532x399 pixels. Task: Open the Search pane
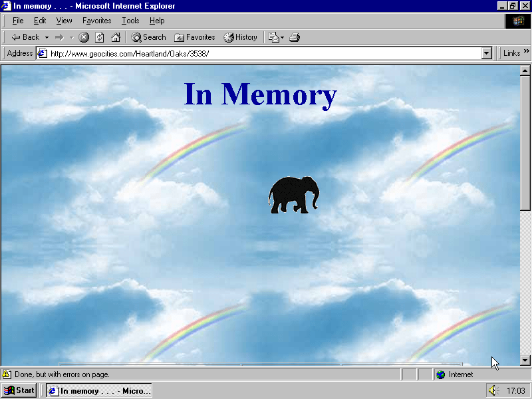click(148, 37)
